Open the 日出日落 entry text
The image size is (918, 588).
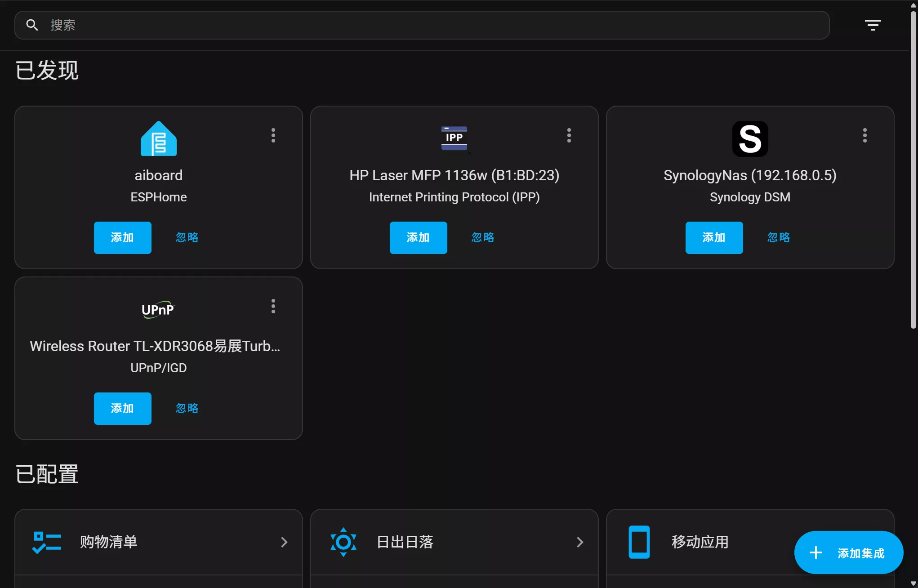[x=405, y=542]
